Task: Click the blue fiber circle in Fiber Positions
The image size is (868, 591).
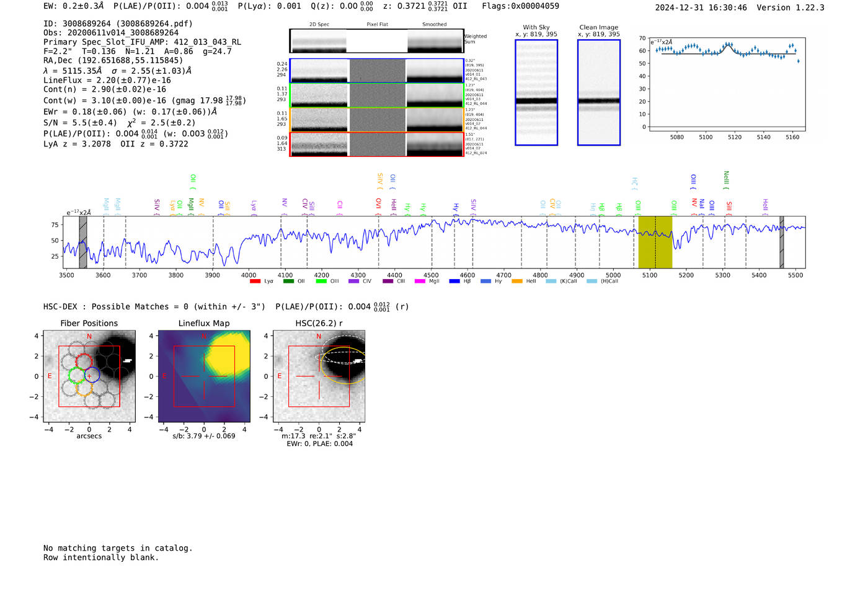Action: point(92,375)
